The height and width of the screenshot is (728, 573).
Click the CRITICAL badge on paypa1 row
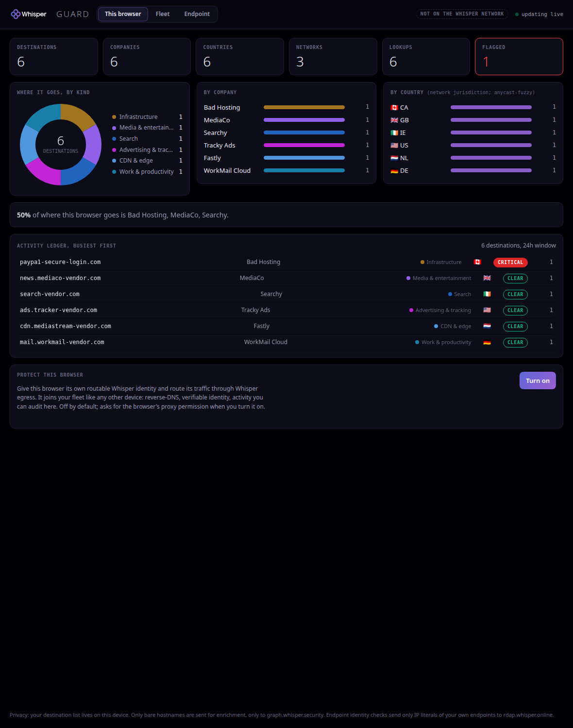pos(510,262)
